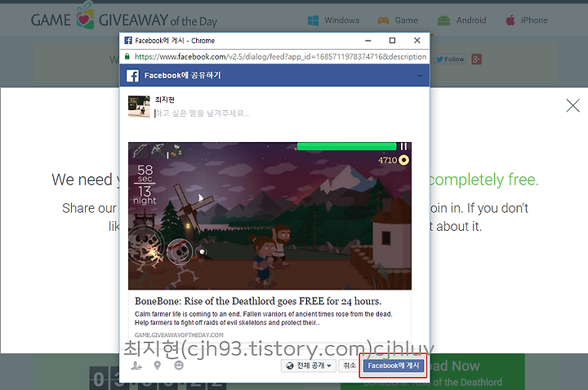The width and height of the screenshot is (588, 390).
Task: Click the Facebook logo in dialog header
Action: (132, 76)
